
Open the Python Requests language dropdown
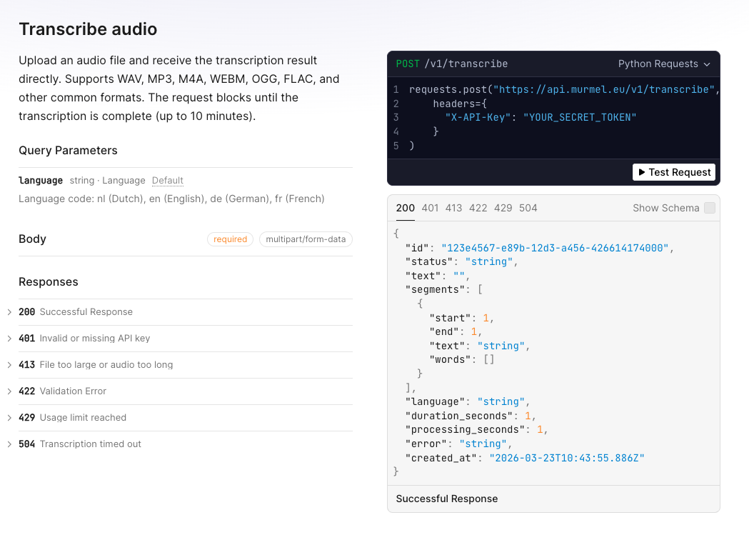coord(663,64)
